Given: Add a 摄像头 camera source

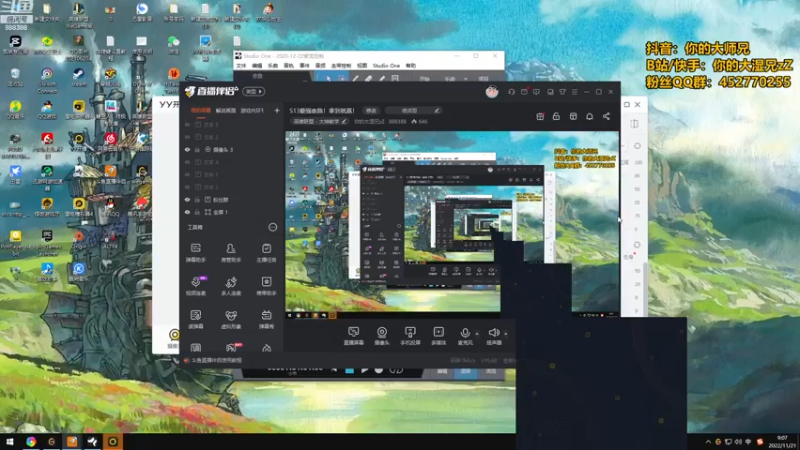Looking at the screenshot, I should [x=382, y=336].
